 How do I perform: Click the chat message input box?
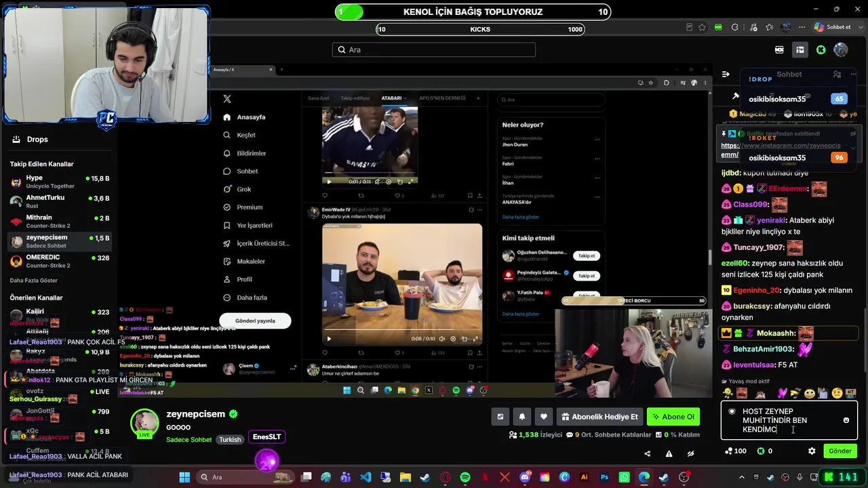pos(789,420)
